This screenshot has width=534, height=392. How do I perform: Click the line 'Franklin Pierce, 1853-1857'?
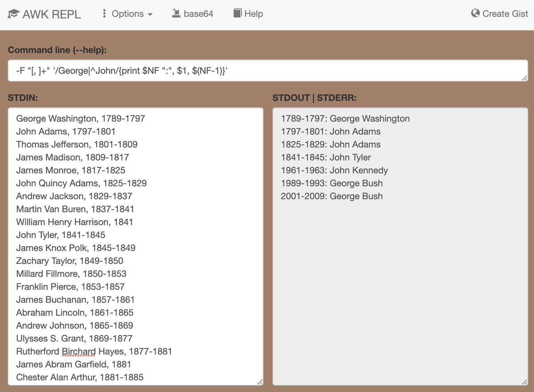coord(70,286)
